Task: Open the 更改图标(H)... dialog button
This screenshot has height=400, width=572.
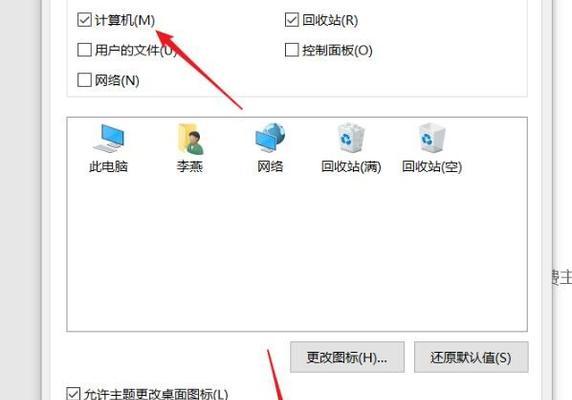Action: (x=347, y=357)
